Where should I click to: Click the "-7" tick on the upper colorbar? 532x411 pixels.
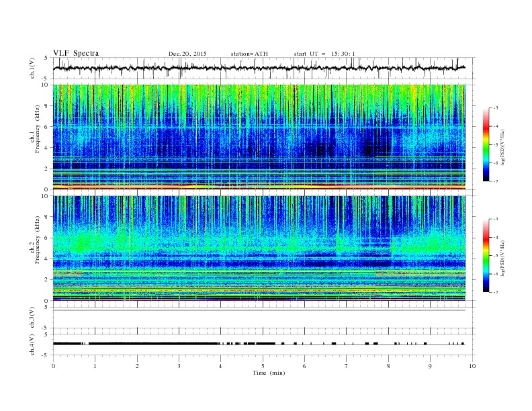pos(495,181)
